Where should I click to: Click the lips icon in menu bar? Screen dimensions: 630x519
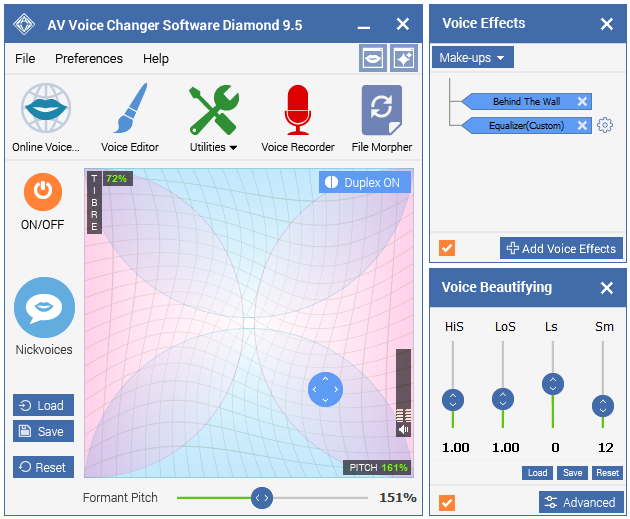372,59
